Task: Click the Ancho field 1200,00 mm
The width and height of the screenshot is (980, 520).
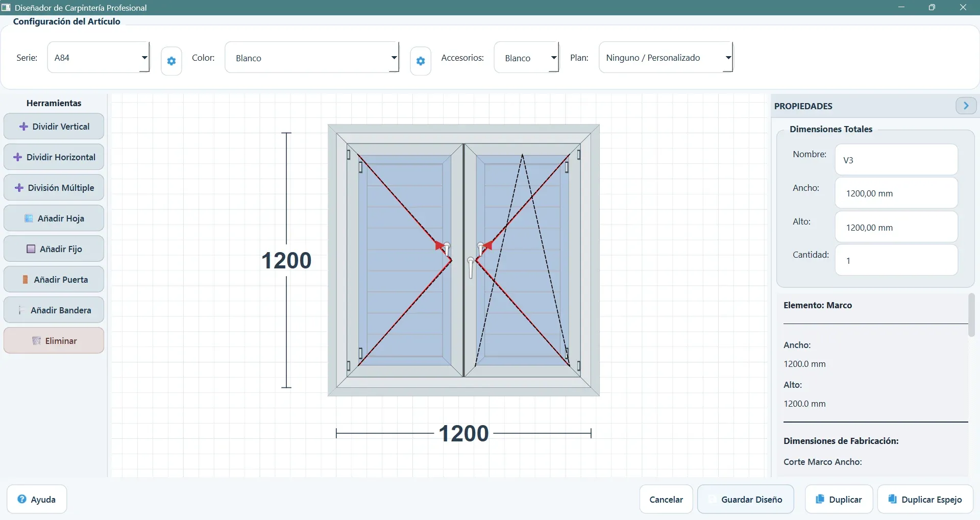Action: click(x=896, y=193)
